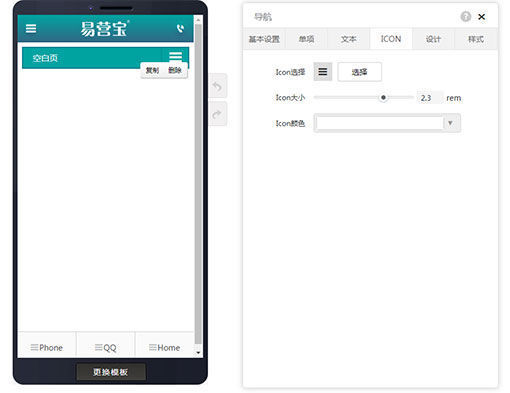Switch to the 单项 tab
510x393 pixels.
306,39
